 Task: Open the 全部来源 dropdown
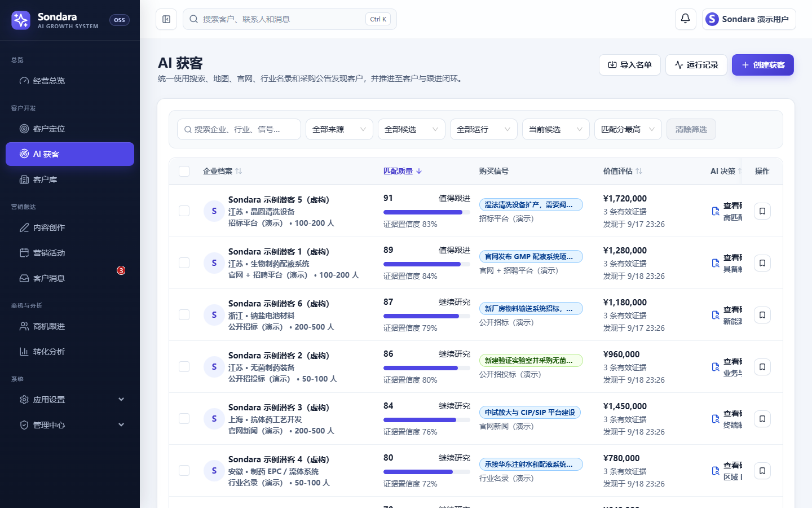(339, 129)
